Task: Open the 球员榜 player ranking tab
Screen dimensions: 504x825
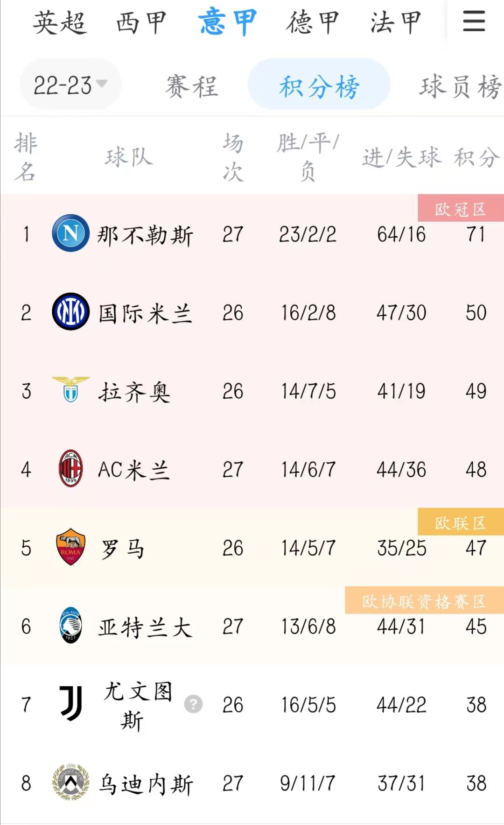Action: point(460,86)
